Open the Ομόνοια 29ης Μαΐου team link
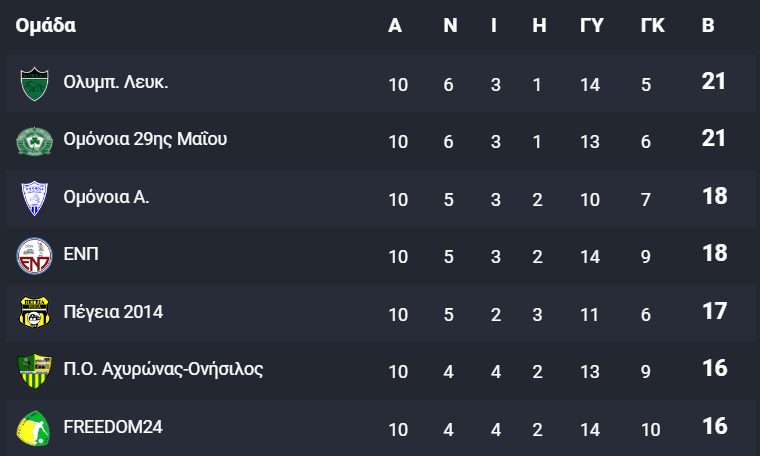The width and height of the screenshot is (760, 456). 145,139
